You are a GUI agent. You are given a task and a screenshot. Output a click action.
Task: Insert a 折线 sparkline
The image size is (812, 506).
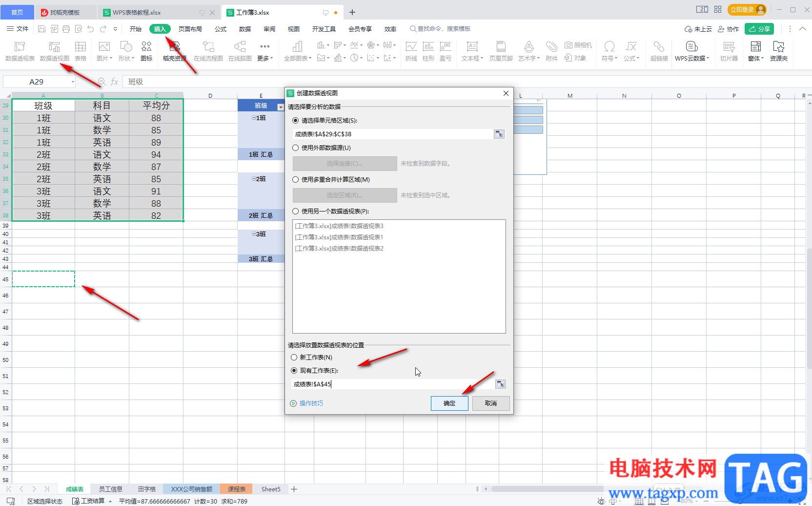411,51
